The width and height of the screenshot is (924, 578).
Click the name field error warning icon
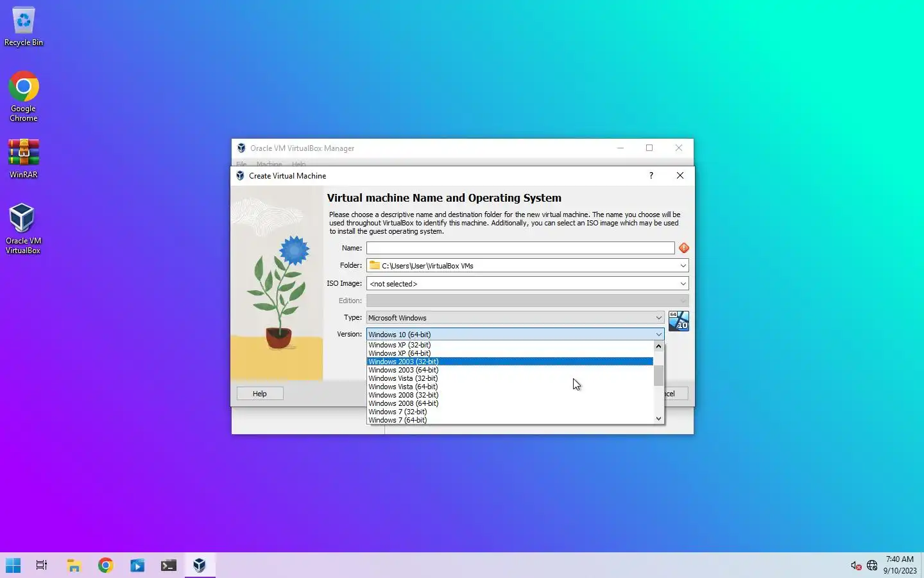pos(684,248)
